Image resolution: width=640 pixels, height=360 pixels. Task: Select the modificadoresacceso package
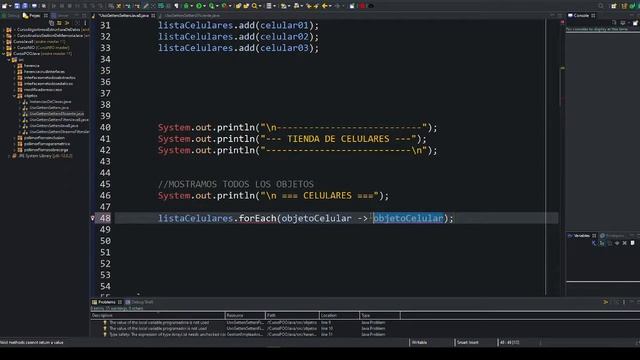click(43, 89)
